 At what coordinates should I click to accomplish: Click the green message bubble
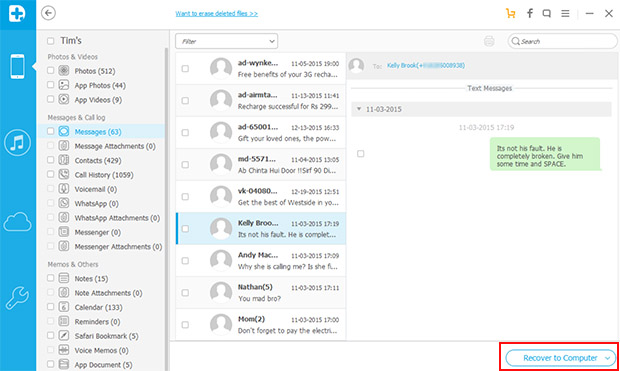pyautogui.click(x=544, y=154)
